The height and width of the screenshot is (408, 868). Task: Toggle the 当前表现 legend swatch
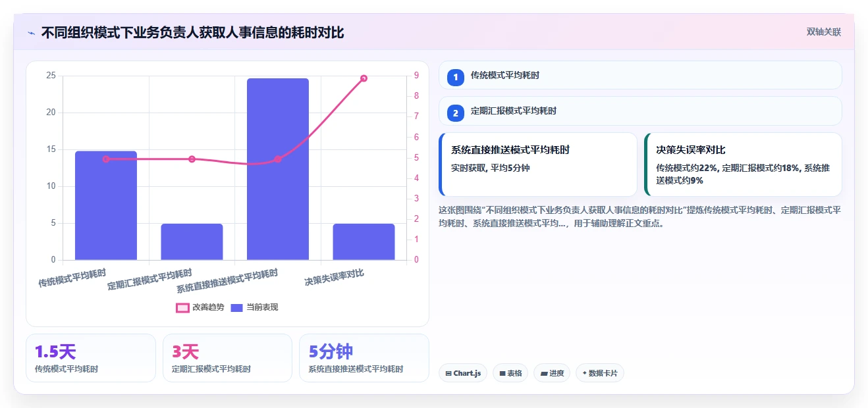click(x=236, y=307)
